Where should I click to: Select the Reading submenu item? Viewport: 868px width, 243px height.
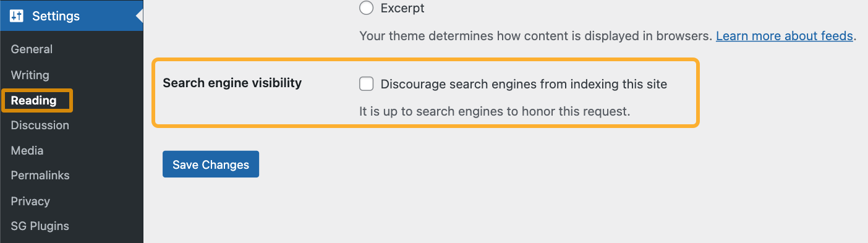(33, 100)
